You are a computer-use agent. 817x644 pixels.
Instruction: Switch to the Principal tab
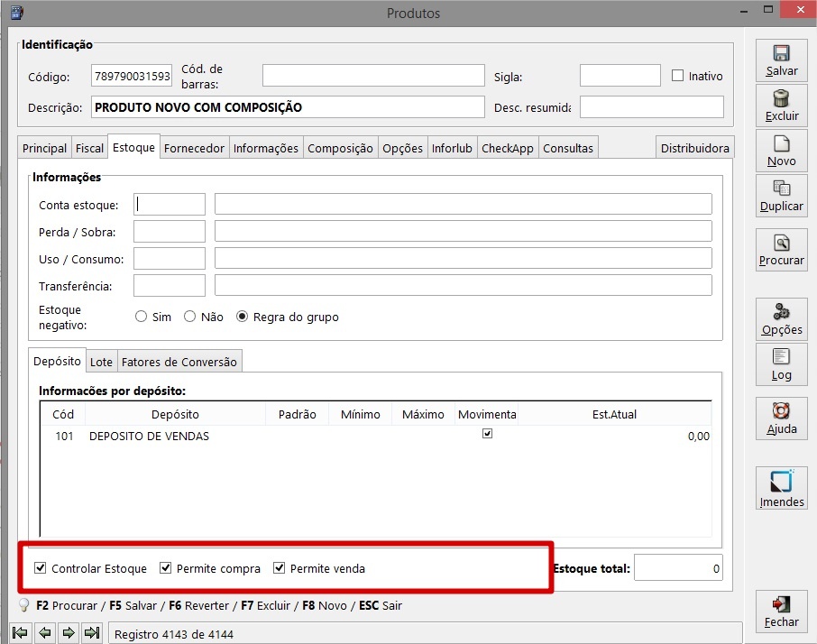point(44,148)
